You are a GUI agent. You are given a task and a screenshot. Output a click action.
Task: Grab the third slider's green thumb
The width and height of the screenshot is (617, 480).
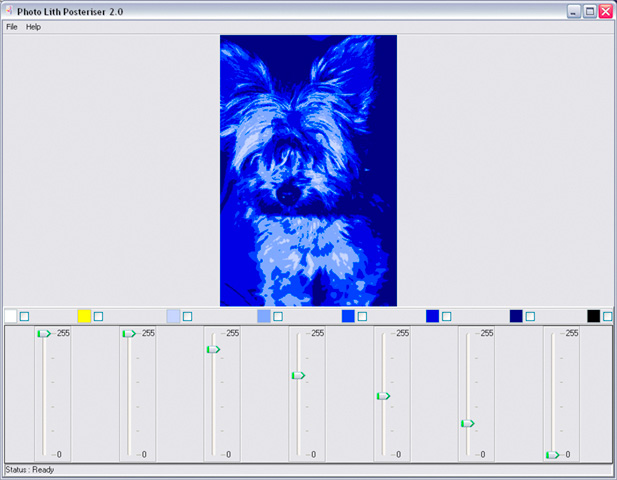click(213, 349)
